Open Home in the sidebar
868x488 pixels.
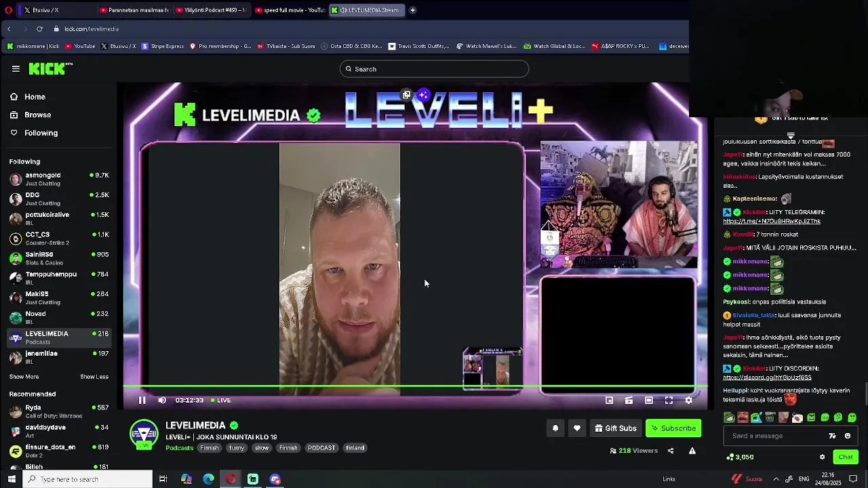pos(27,97)
